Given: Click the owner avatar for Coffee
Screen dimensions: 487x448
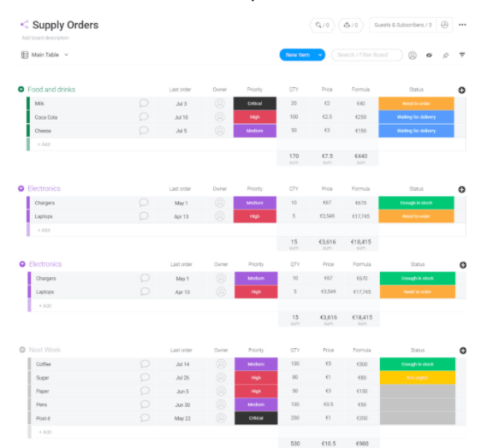Looking at the screenshot, I should tap(221, 364).
